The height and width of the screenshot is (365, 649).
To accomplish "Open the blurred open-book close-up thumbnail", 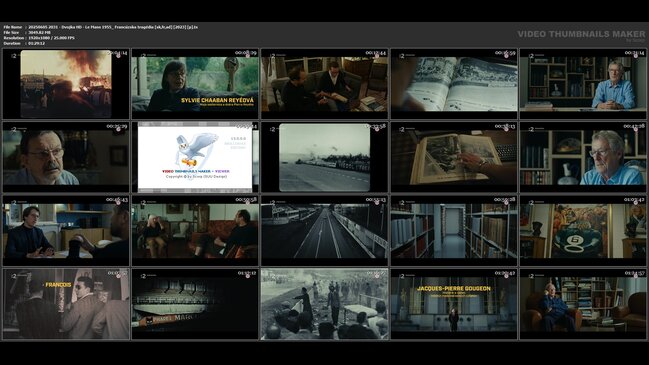I will (454, 84).
